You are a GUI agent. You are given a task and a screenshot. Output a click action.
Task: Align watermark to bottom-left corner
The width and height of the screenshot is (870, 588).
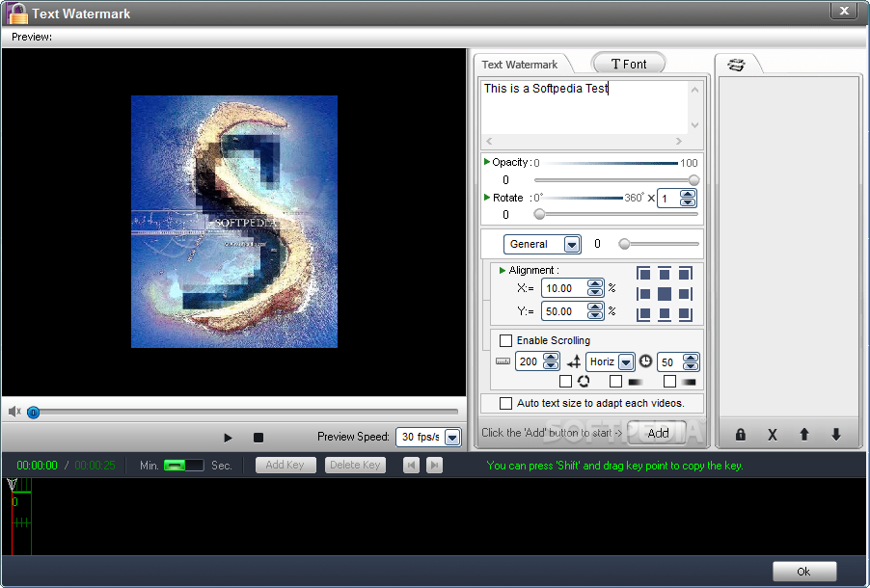(643, 314)
